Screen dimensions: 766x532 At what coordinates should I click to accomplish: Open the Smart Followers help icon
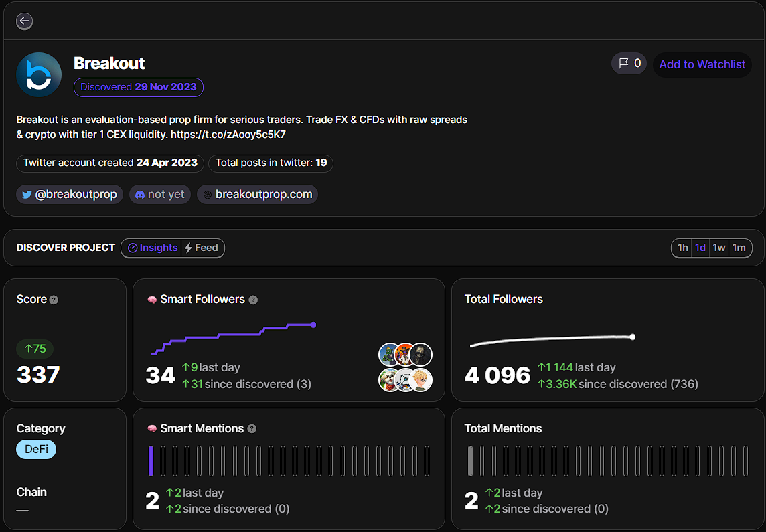coord(253,300)
